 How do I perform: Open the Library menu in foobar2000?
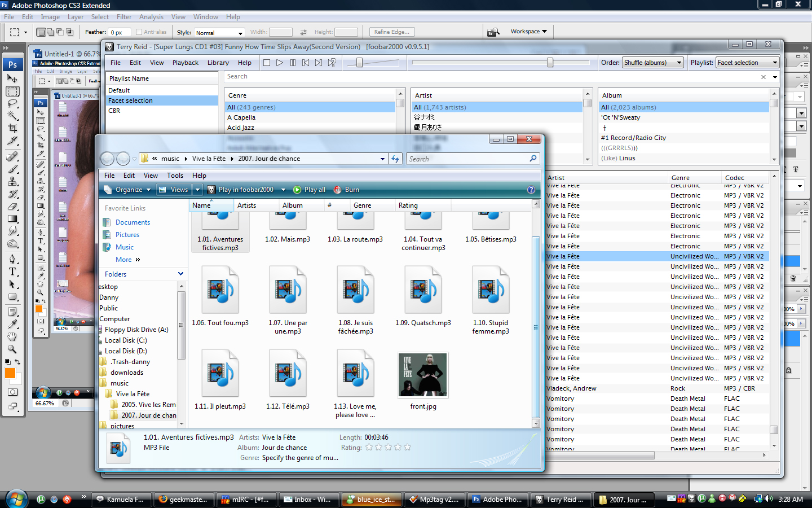218,63
